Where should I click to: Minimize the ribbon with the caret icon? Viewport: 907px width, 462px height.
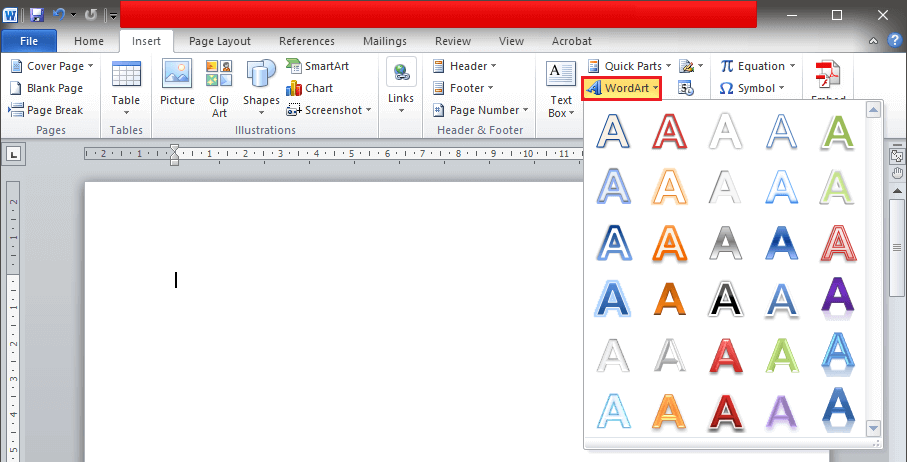coord(873,41)
